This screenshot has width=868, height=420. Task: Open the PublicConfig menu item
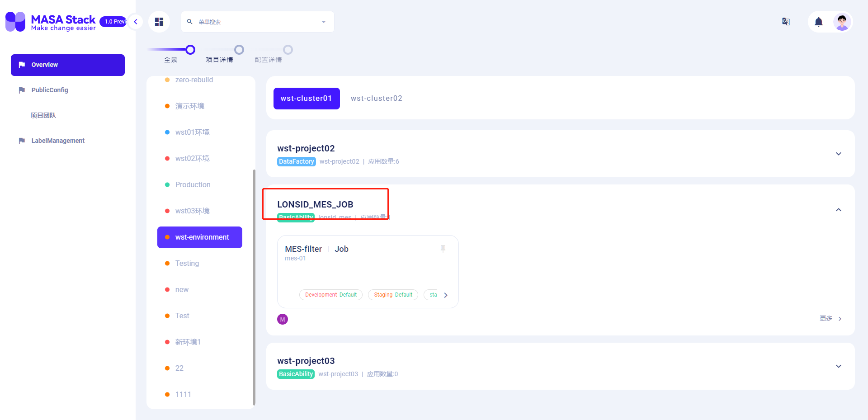68,90
